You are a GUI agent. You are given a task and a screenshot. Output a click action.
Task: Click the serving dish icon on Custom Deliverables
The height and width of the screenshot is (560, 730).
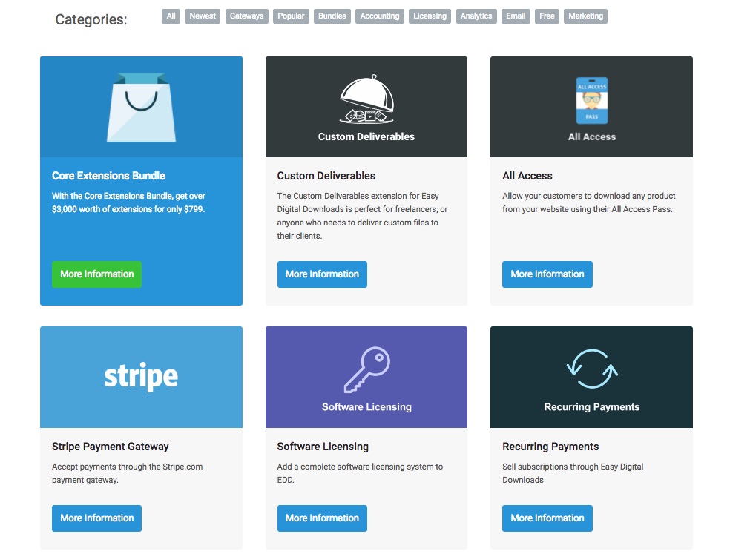367,99
